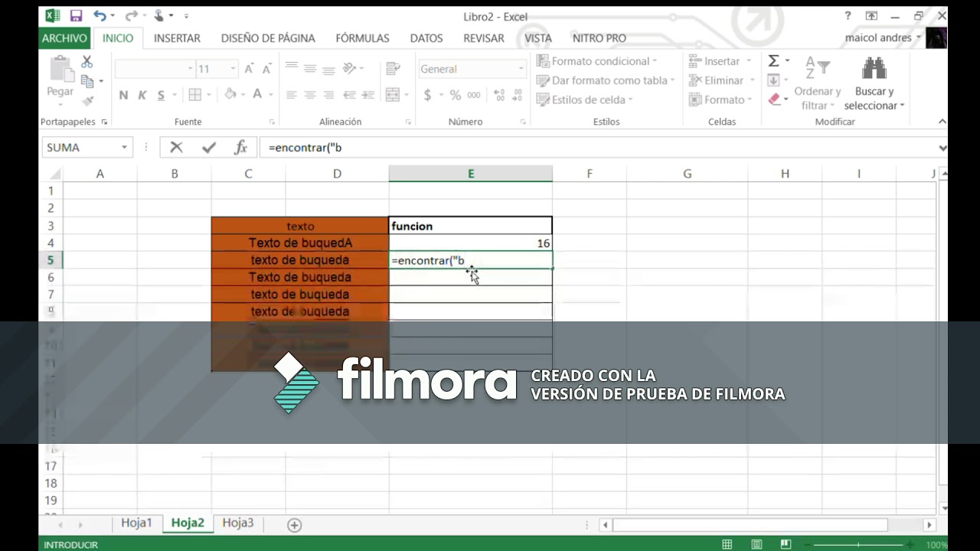Click the insert function fx button
This screenshot has height=551, width=980.
[x=240, y=148]
